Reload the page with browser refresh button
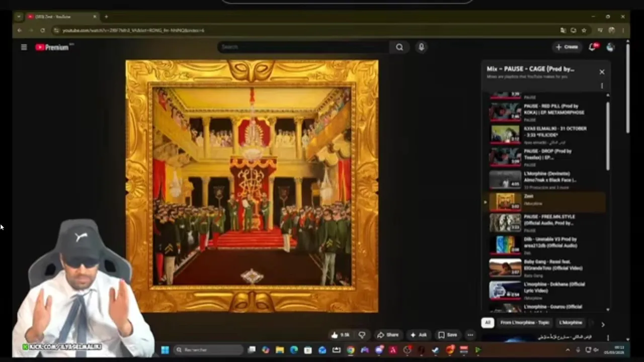This screenshot has height=362, width=644. click(42, 30)
